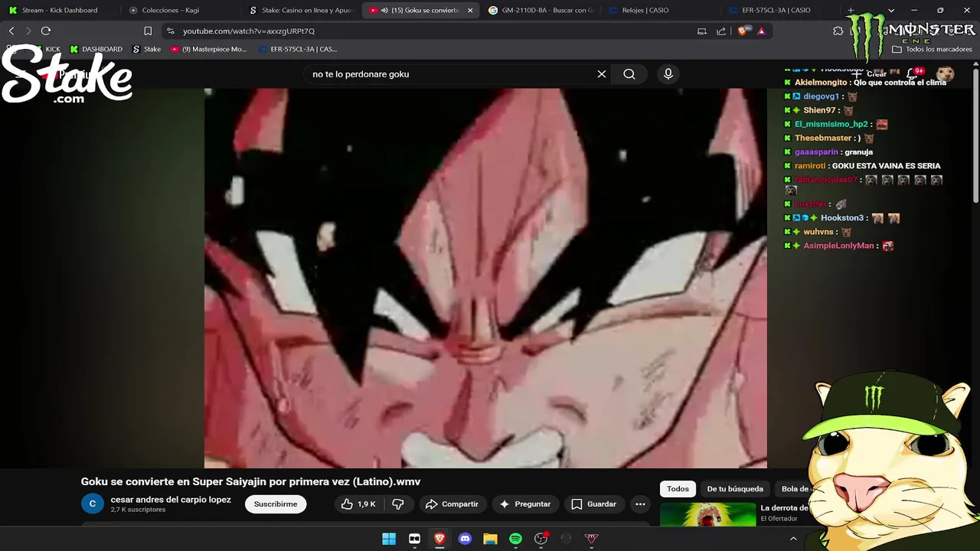Expand the tab search dropdown chevron
This screenshot has height=551, width=980.
click(891, 10)
